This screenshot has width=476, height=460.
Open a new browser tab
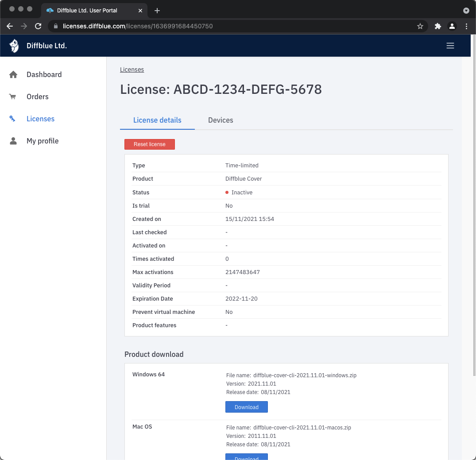(x=157, y=10)
